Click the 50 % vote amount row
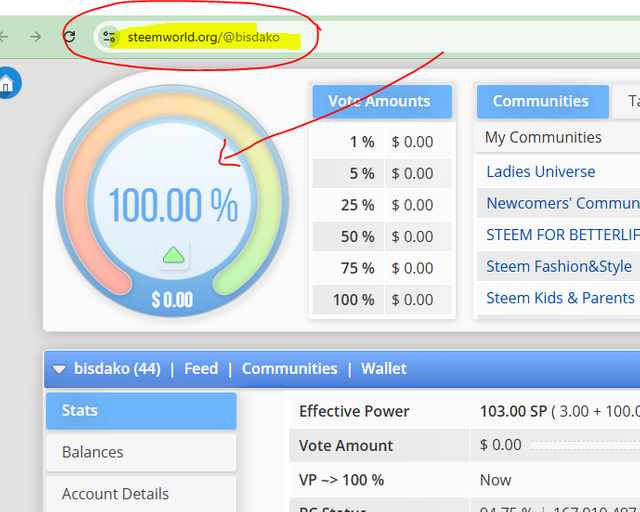The width and height of the screenshot is (640, 512). coord(382,236)
